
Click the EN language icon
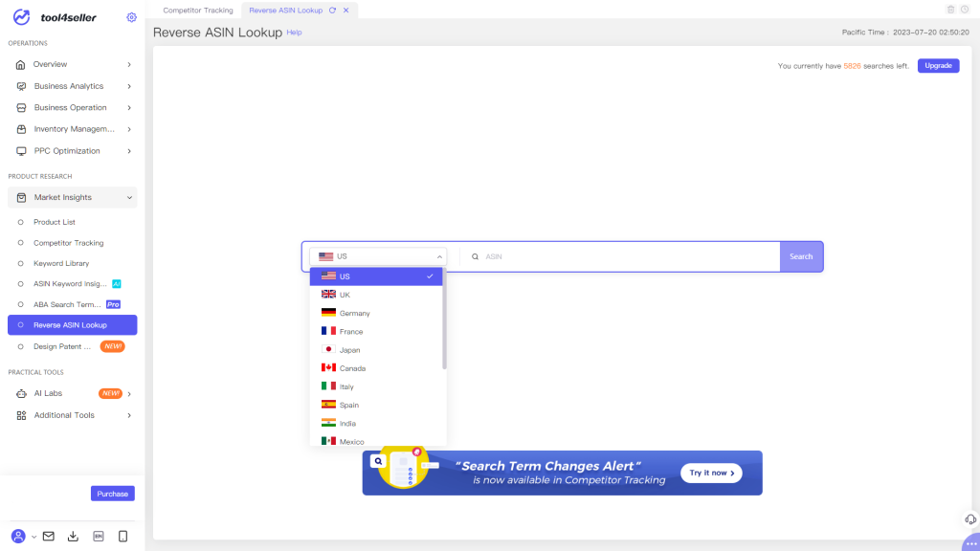pyautogui.click(x=99, y=536)
